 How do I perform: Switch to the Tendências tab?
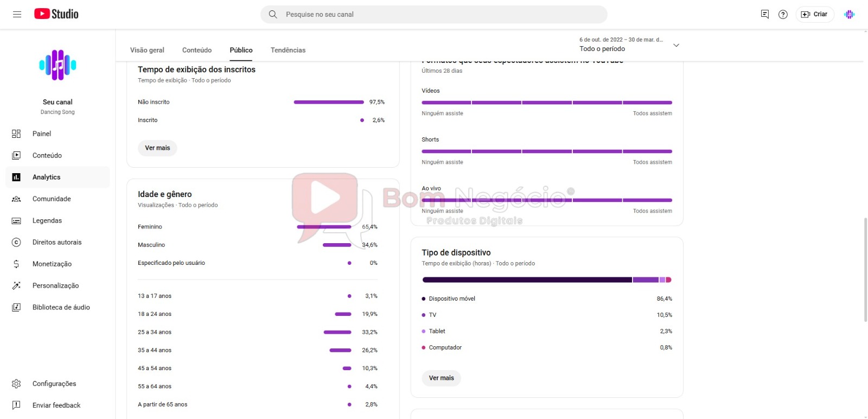pyautogui.click(x=288, y=50)
